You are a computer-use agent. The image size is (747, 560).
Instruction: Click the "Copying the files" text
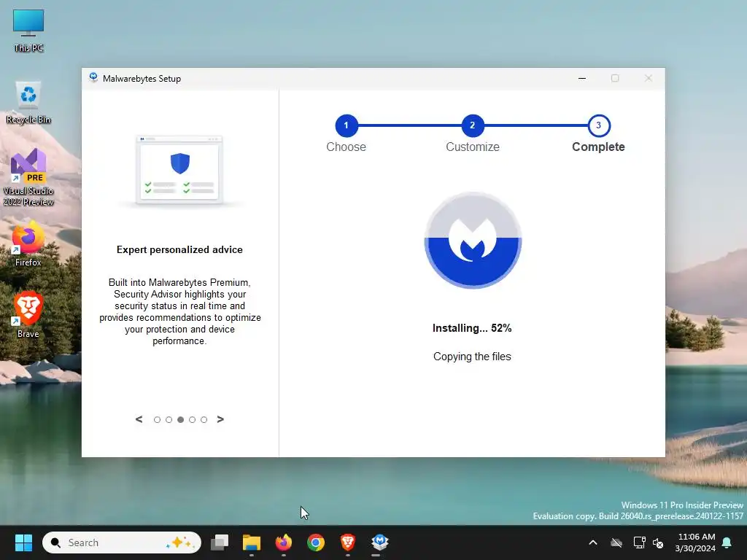(472, 357)
